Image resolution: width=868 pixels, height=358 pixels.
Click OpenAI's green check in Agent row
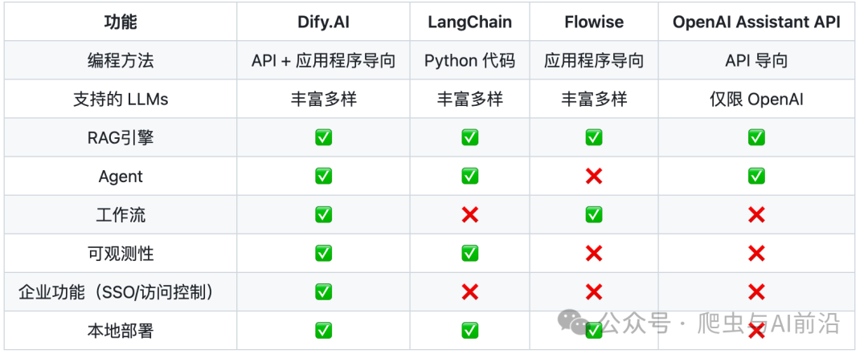coord(756,177)
